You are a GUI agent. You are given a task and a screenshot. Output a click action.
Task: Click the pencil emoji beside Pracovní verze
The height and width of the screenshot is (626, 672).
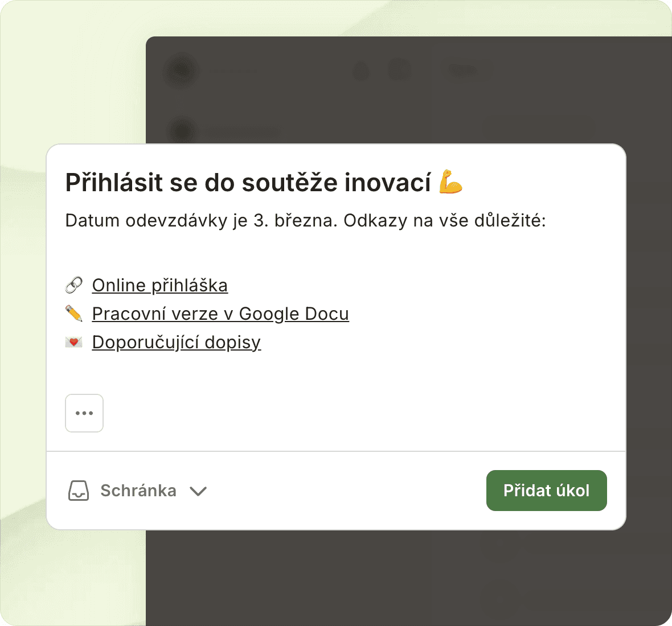(74, 314)
